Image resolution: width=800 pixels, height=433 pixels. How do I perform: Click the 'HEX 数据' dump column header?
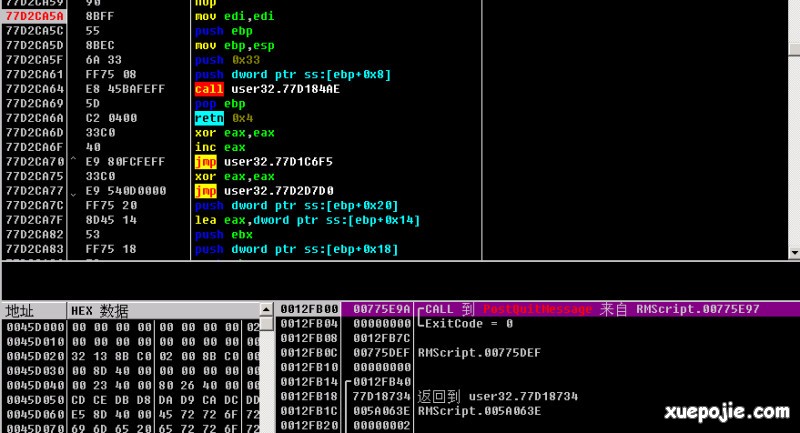click(164, 311)
